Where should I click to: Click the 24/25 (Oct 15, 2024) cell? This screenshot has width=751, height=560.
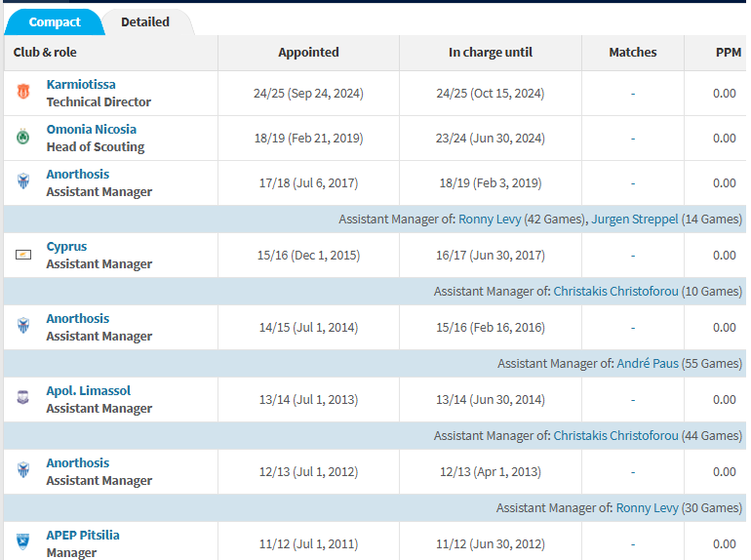(x=491, y=94)
